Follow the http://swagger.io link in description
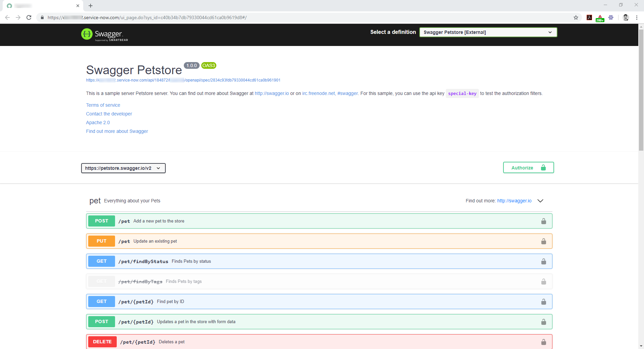 pyautogui.click(x=272, y=93)
